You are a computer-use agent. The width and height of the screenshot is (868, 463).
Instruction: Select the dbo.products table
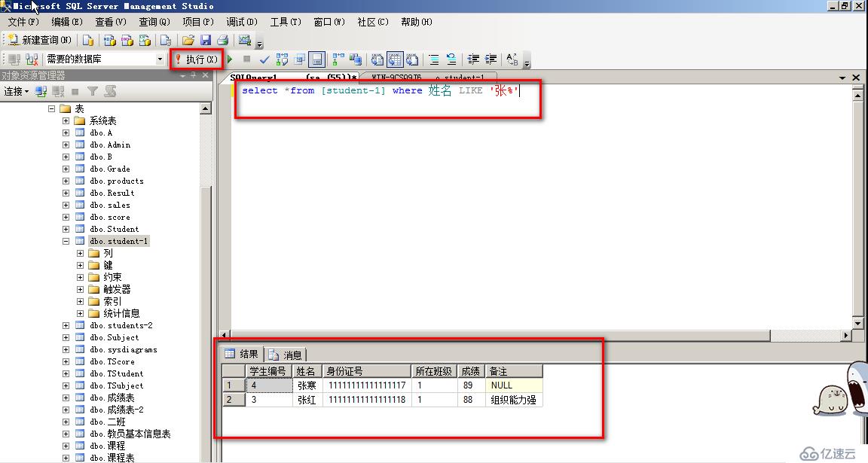(117, 181)
